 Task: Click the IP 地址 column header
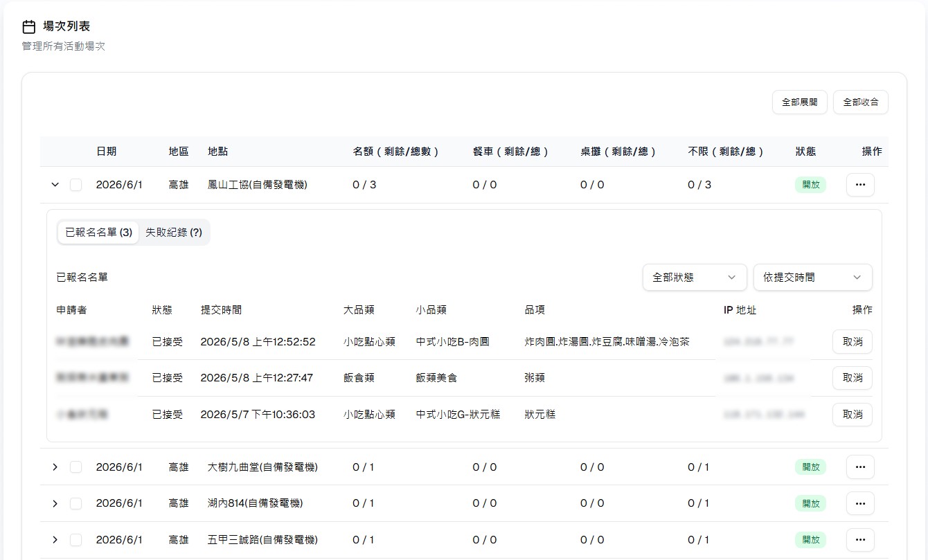pyautogui.click(x=740, y=310)
